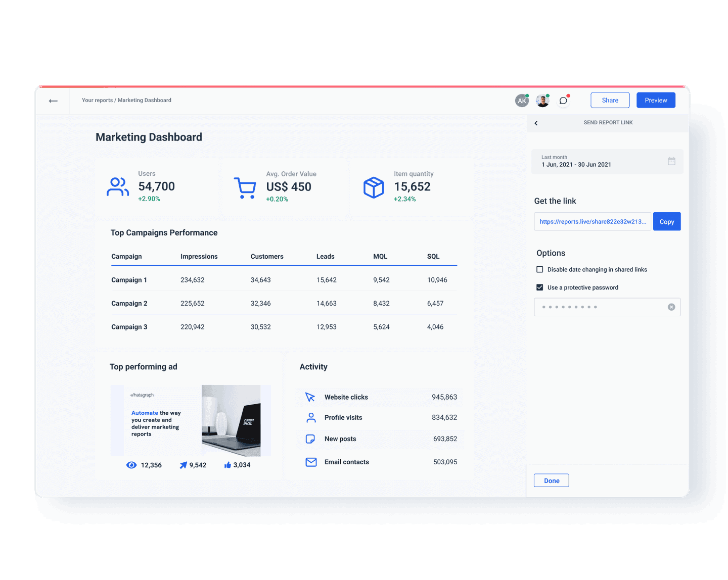
Task: Click the Preview button
Action: coord(656,100)
